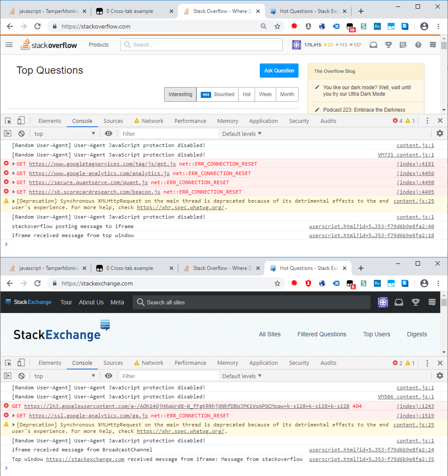Viewport: 448px width, 476px height.
Task: Switch to Sources tab in top DevTools
Action: coord(113,121)
